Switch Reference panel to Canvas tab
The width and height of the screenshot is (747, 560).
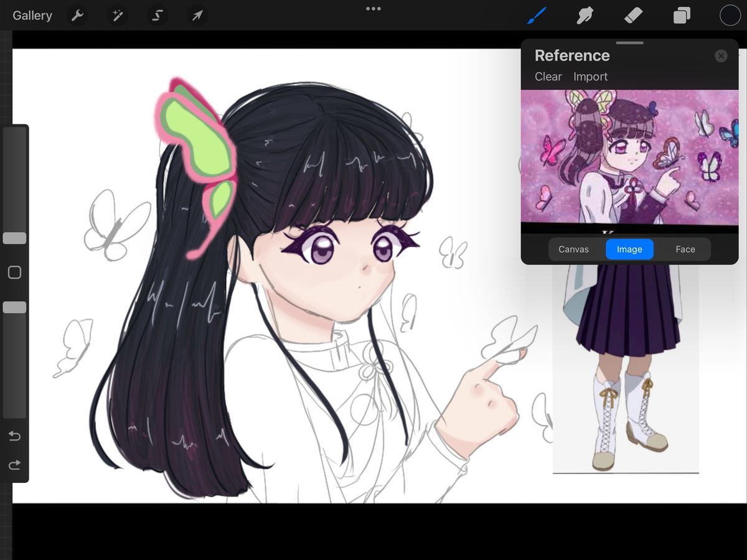(x=573, y=249)
